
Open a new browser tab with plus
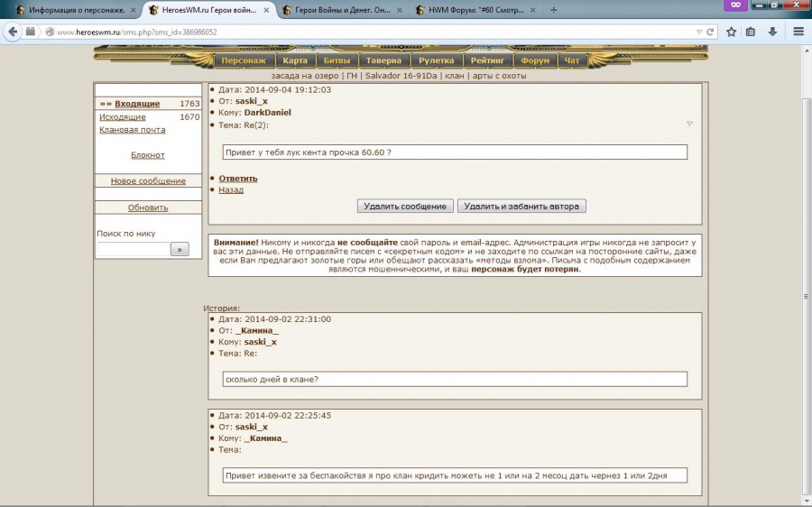pos(553,10)
